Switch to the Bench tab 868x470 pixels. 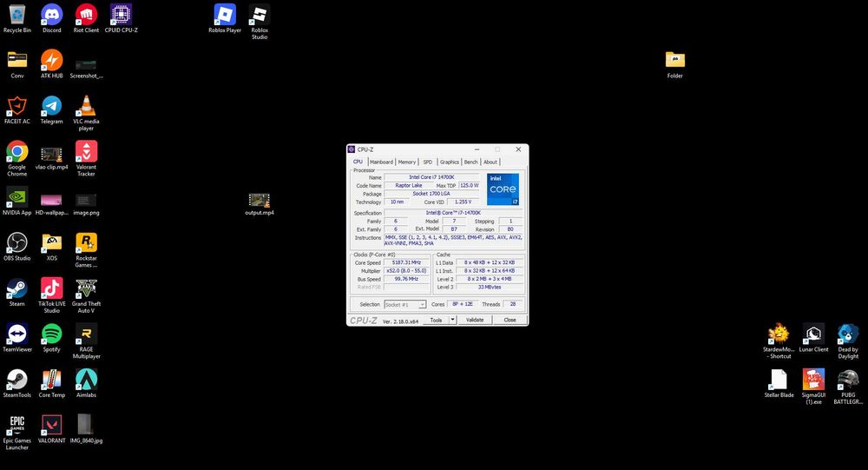tap(470, 162)
